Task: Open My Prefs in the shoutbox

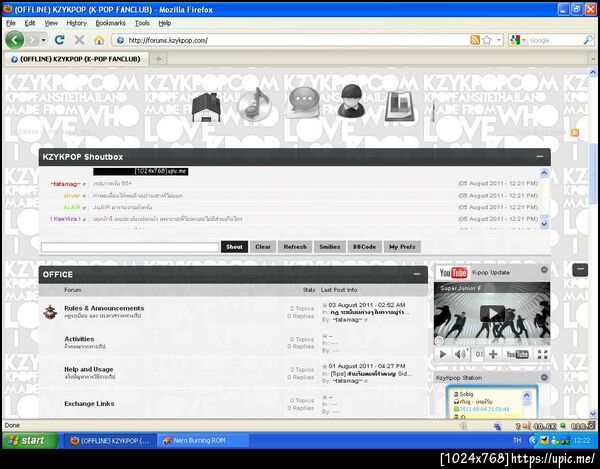Action: [x=402, y=247]
